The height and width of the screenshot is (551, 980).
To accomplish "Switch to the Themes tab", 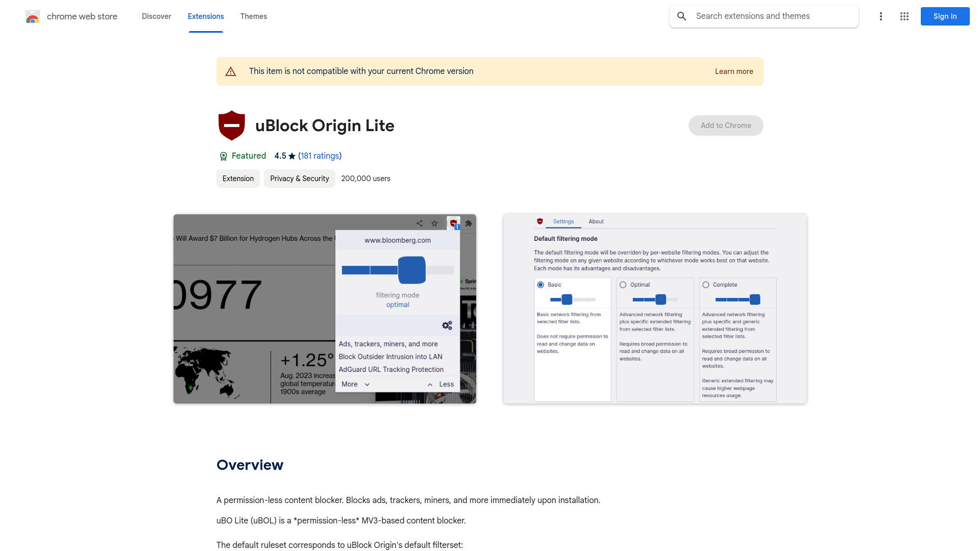I will [254, 16].
